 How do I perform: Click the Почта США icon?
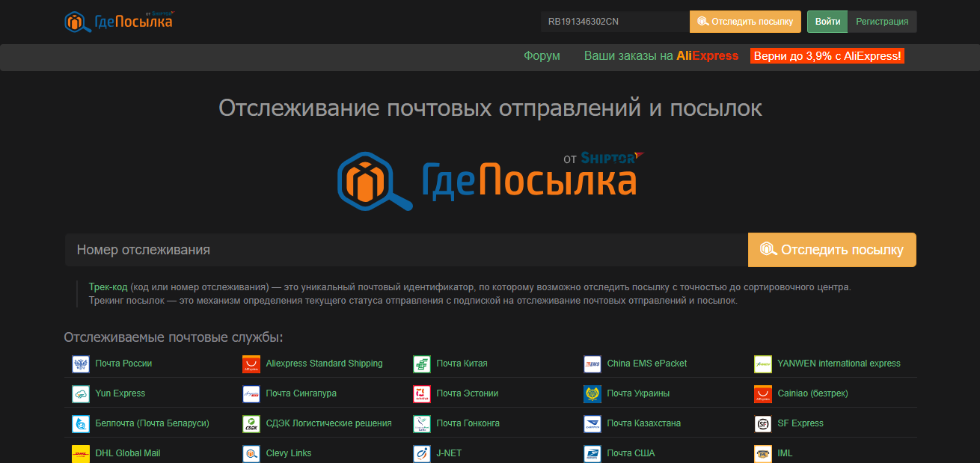592,454
